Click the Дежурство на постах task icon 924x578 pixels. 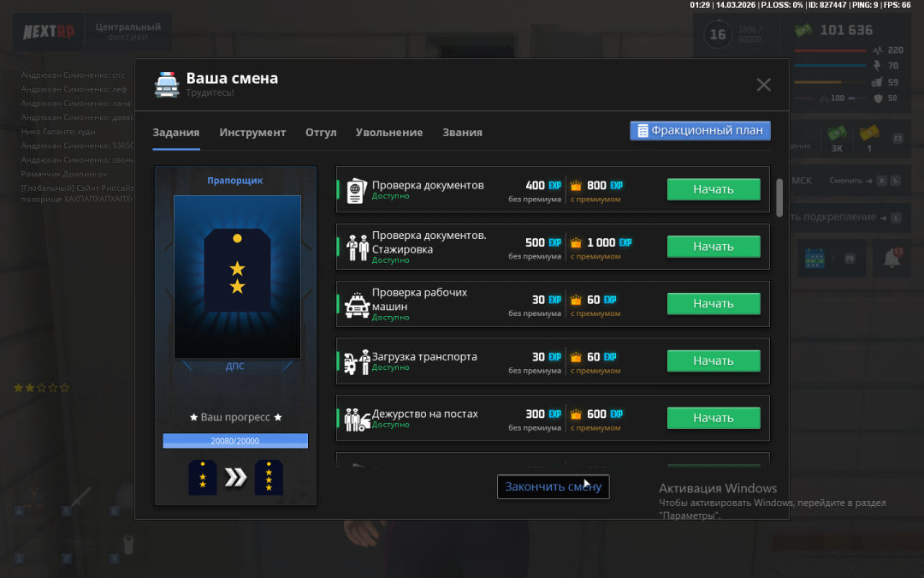click(356, 420)
